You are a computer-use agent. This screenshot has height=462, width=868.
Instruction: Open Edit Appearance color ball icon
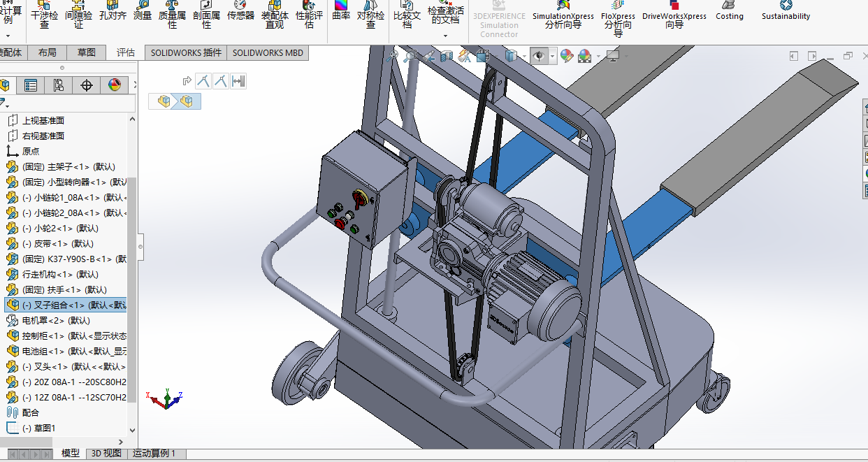point(567,56)
